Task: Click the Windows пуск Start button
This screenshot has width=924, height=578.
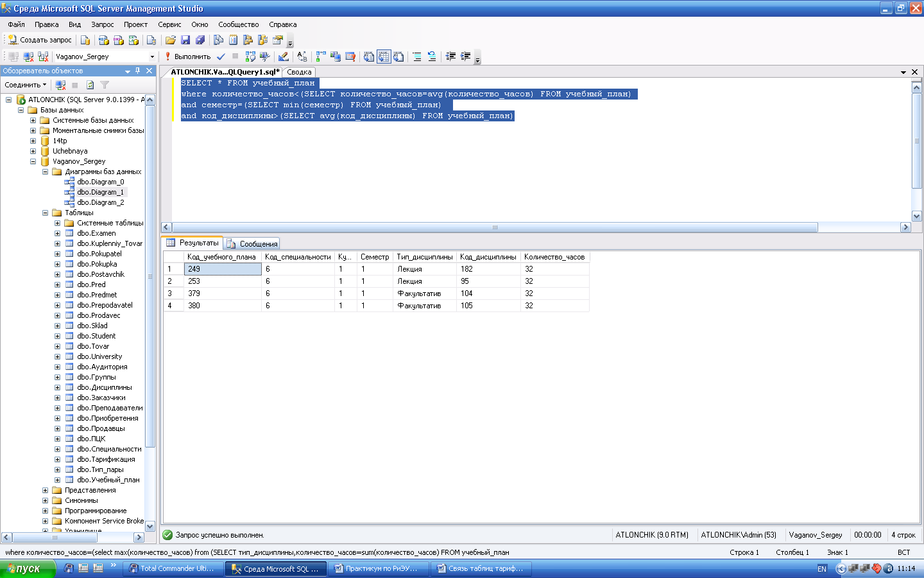Action: click(x=28, y=568)
